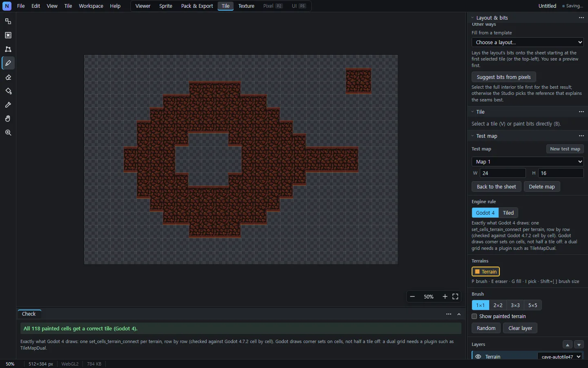The image size is (588, 368).
Task: Select the Zoom magnifier tool
Action: pyautogui.click(x=8, y=133)
